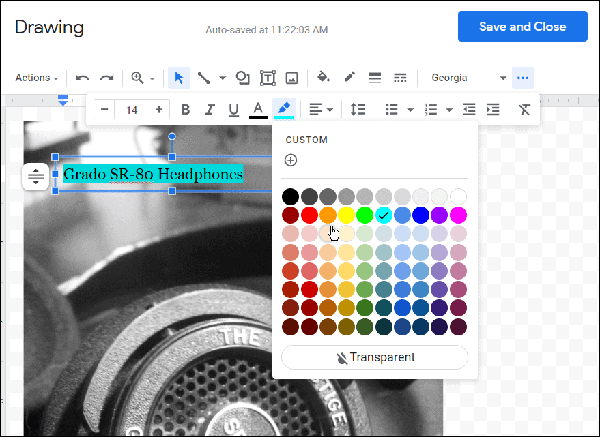Viewport: 600px width, 437px height.
Task: Set Border weight with lines icon
Action: click(x=375, y=78)
